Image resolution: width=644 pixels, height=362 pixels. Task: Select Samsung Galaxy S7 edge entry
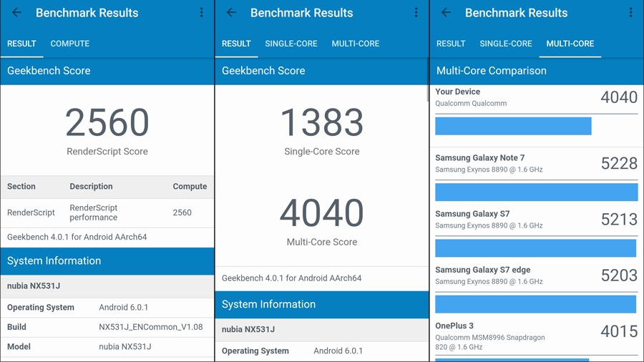[x=537, y=275]
